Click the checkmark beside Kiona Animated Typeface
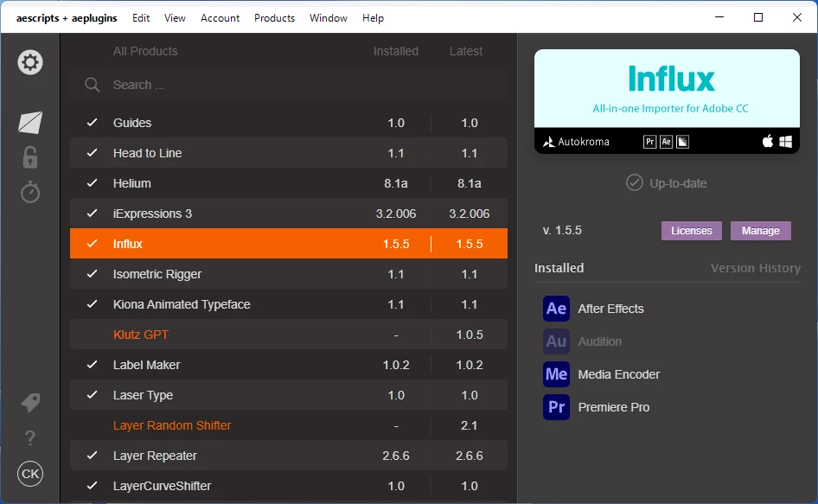Screen dimensions: 818x504 92,304
